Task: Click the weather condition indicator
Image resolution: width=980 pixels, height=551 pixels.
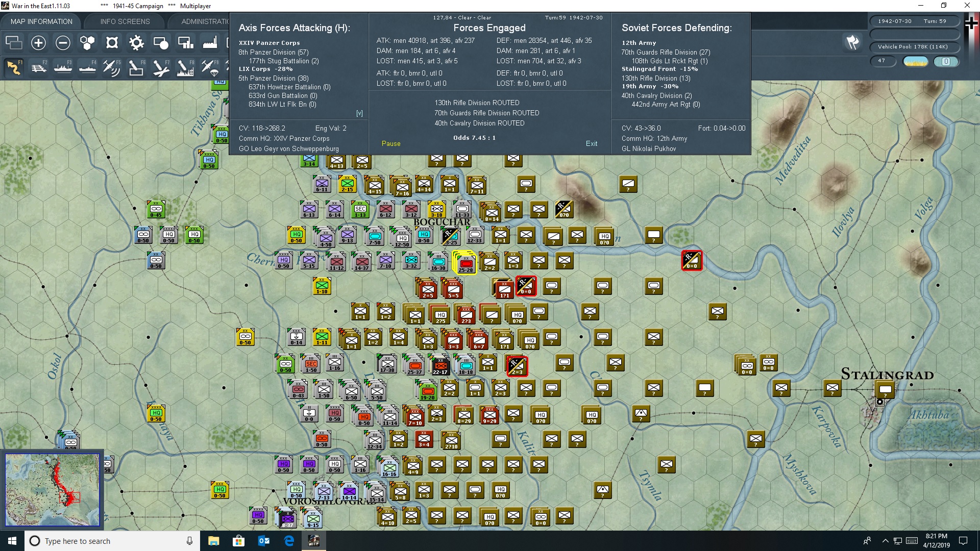Action: point(916,61)
